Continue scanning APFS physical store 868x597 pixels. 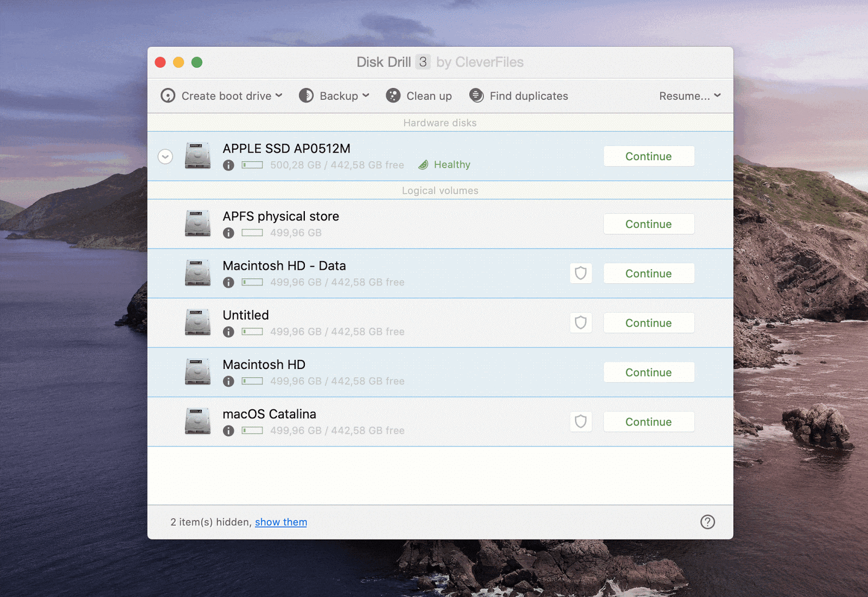pyautogui.click(x=649, y=224)
